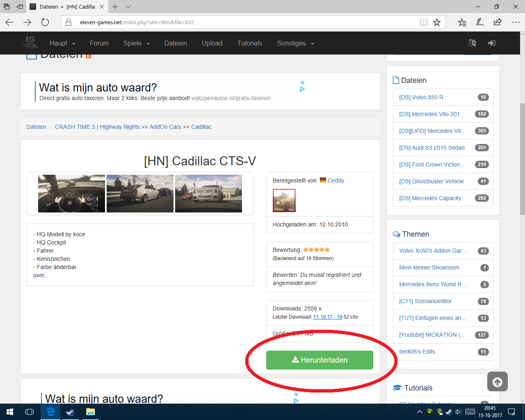
Task: Go back to the previous page
Action: tap(9, 22)
